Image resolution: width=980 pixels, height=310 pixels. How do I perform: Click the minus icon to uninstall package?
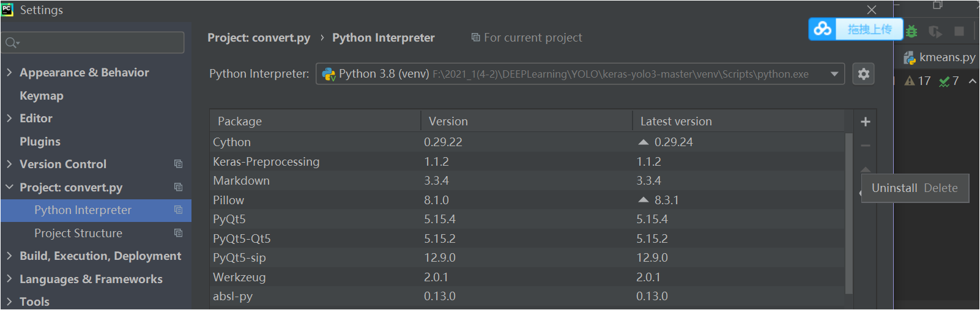(866, 146)
